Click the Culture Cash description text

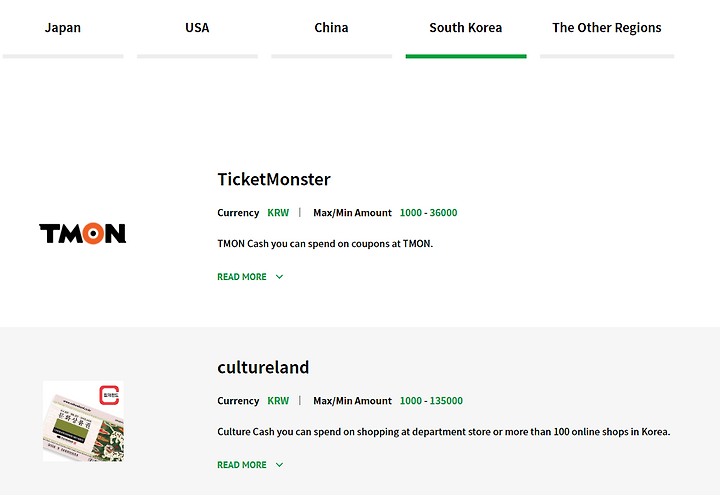[443, 432]
